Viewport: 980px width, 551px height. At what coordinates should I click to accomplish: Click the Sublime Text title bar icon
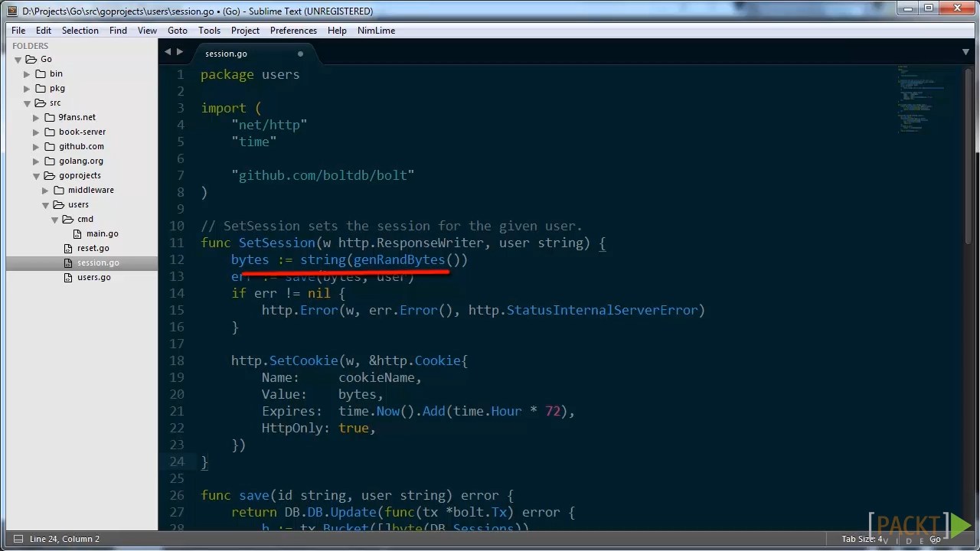point(11,11)
